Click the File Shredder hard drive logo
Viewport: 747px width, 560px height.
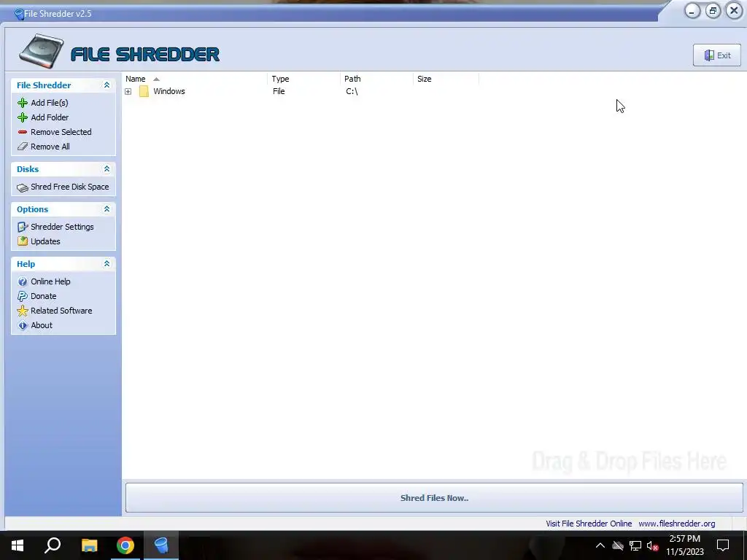pos(42,50)
